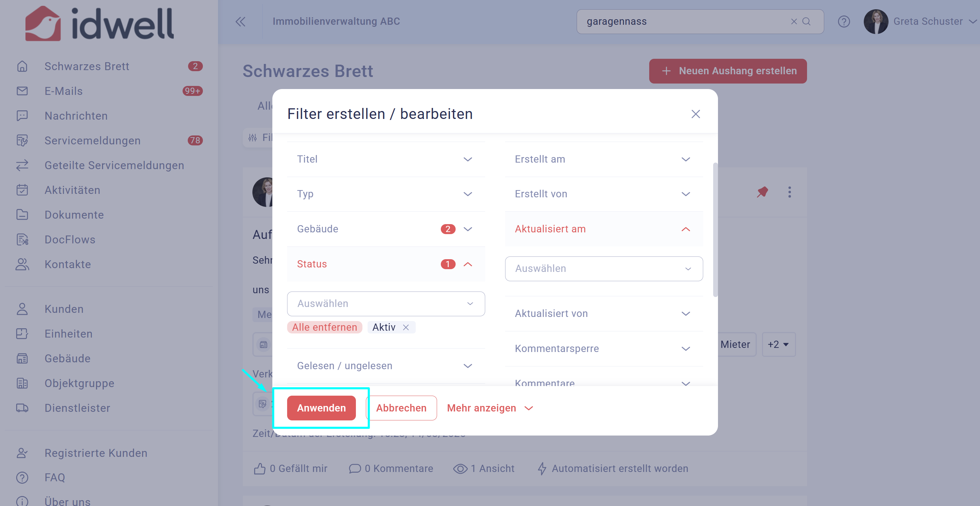Screen dimensions: 980x506
Task: Click the search magnifier icon
Action: click(806, 21)
